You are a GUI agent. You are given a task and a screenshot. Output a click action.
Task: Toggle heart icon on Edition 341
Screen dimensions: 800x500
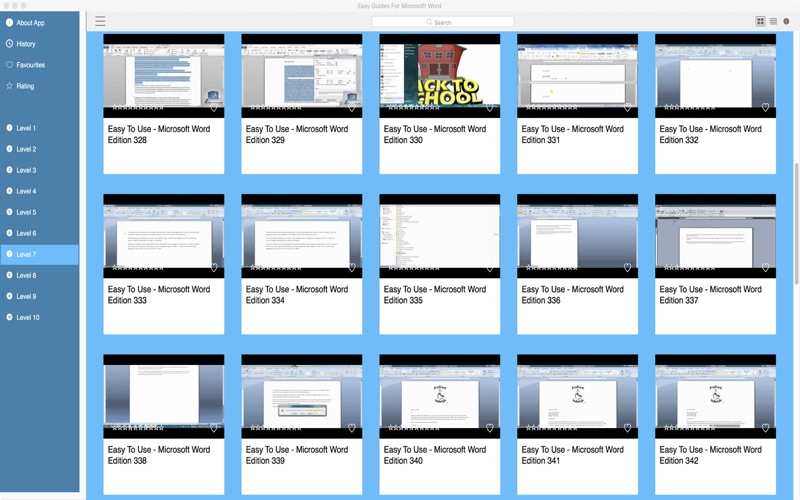tap(628, 428)
